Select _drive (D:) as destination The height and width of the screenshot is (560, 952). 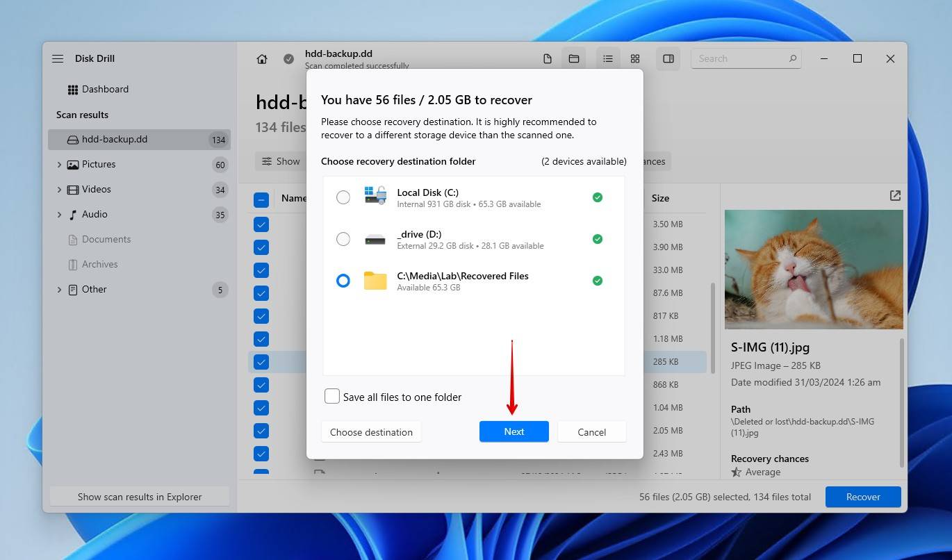point(343,239)
